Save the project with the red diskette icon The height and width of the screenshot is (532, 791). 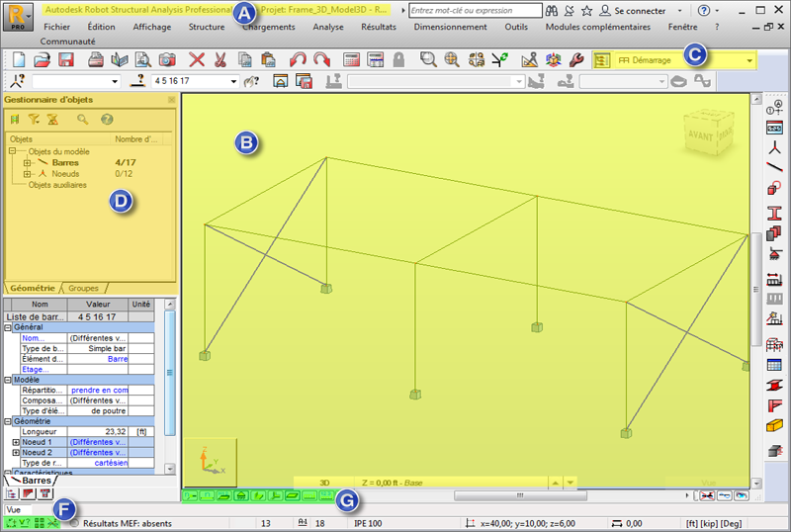coord(66,60)
